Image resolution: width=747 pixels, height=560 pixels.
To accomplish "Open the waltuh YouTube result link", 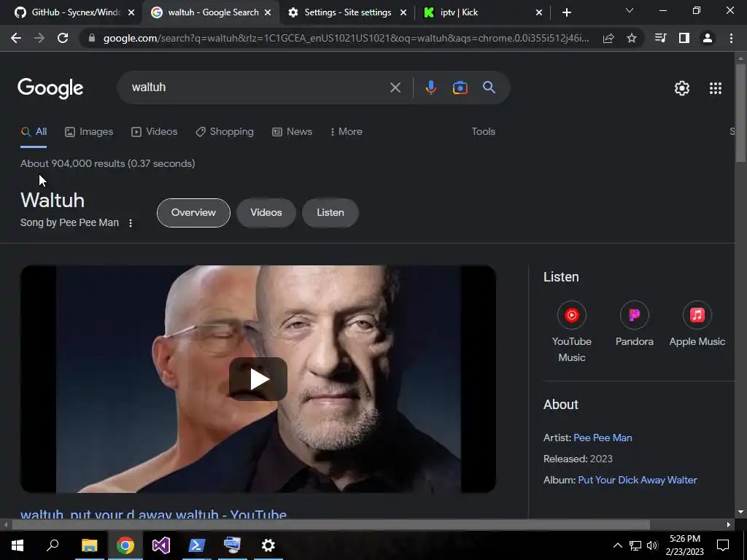I will pos(153,514).
